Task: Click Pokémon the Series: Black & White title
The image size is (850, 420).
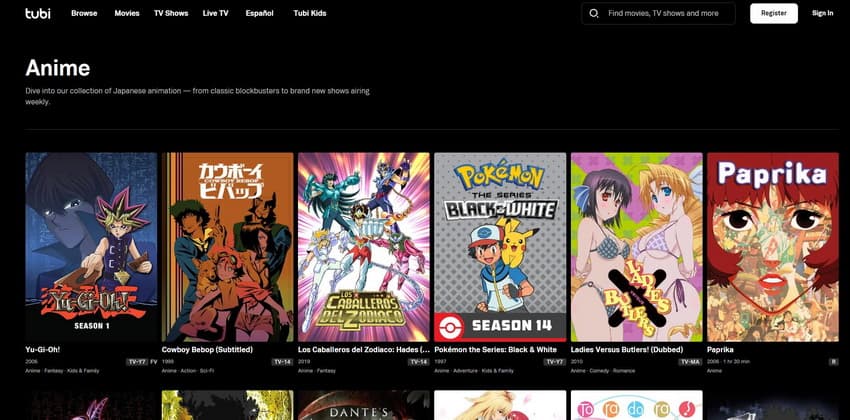Action: click(x=495, y=350)
